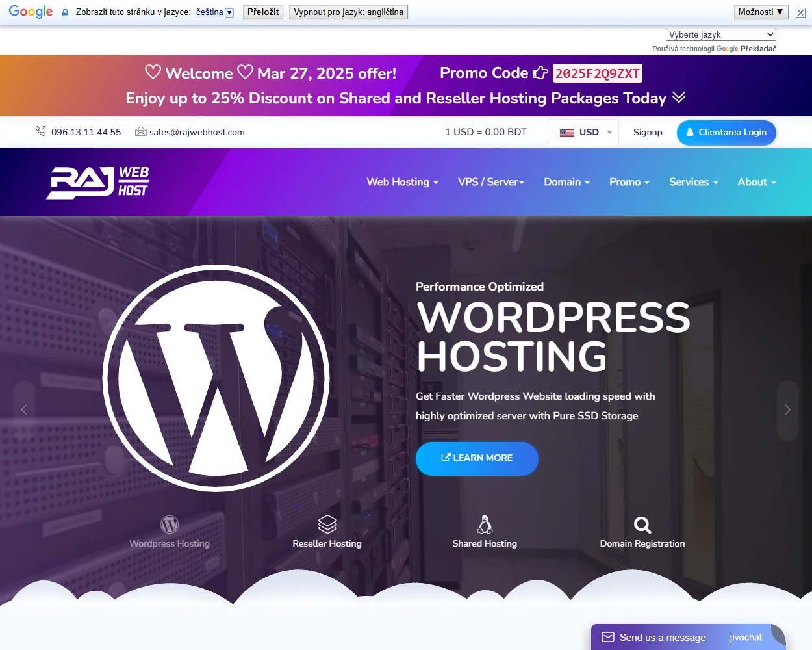812x650 pixels.
Task: Click the right carousel arrow
Action: coord(787,409)
